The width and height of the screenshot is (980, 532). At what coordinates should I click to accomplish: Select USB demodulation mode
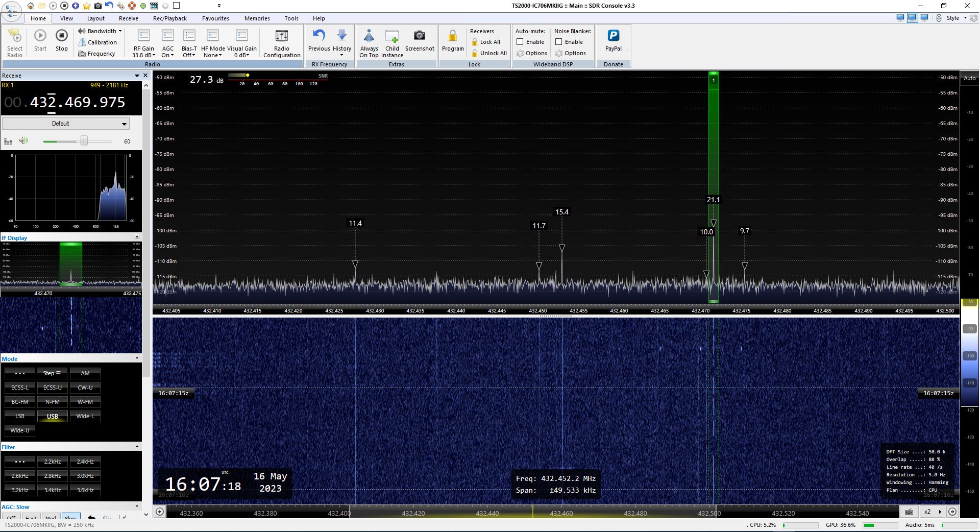(53, 416)
